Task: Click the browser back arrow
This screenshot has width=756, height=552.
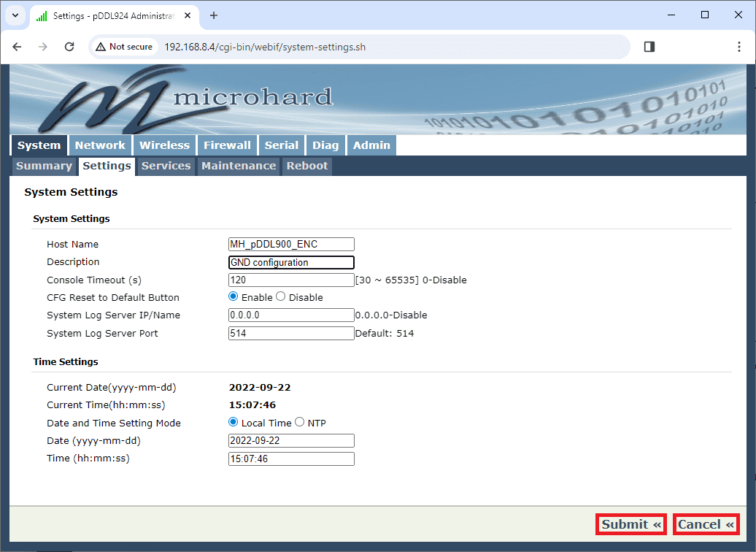Action: coord(18,47)
